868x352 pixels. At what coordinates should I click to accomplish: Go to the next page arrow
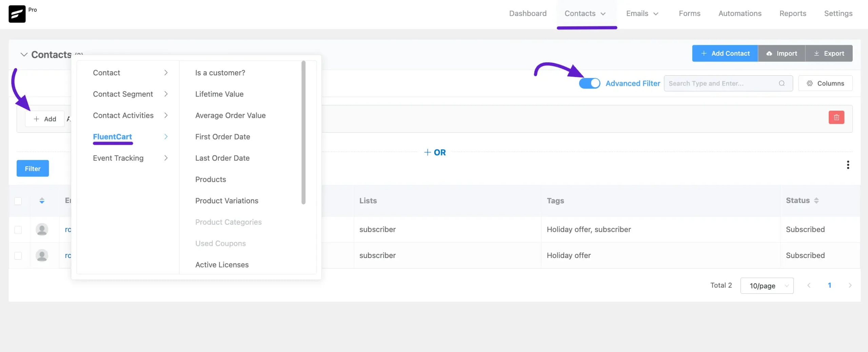point(850,285)
